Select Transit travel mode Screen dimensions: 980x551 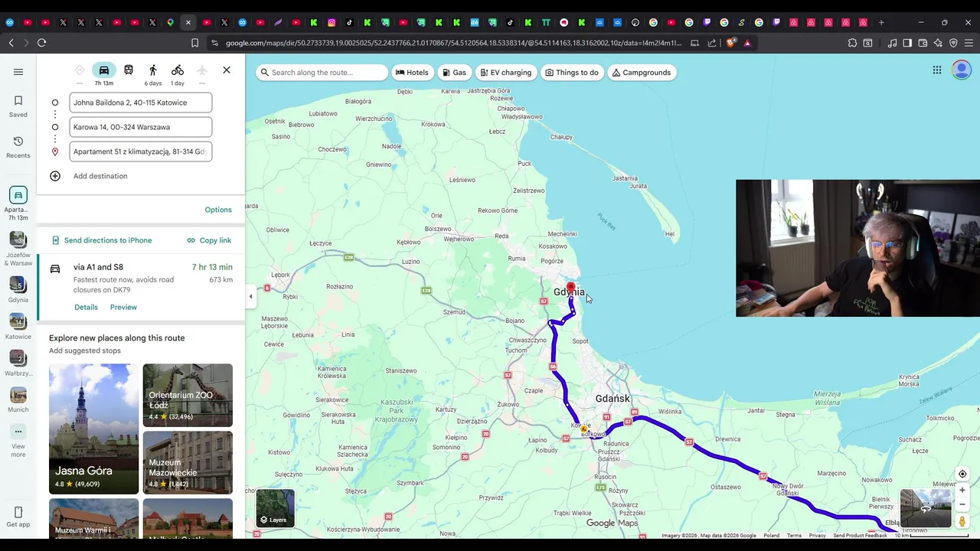(129, 70)
